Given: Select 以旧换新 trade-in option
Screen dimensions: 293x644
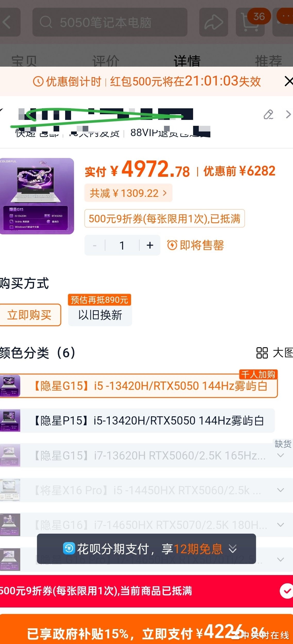Looking at the screenshot, I should pos(100,315).
